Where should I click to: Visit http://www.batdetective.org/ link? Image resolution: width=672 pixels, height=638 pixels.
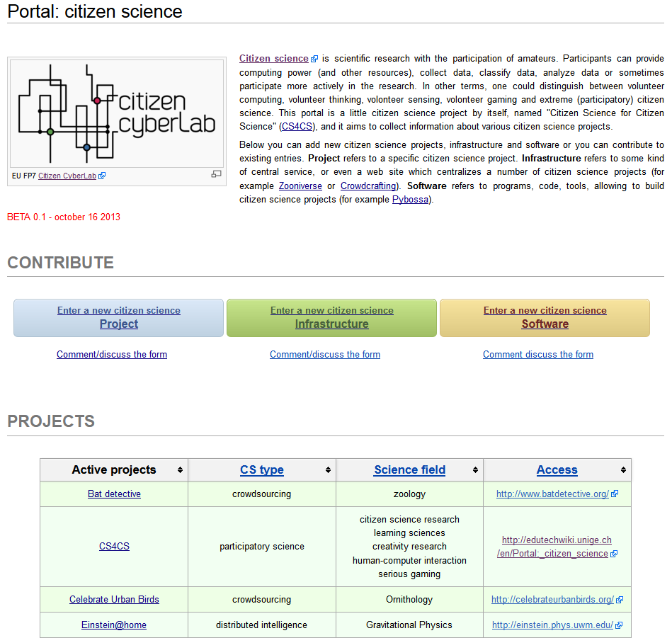click(x=552, y=494)
